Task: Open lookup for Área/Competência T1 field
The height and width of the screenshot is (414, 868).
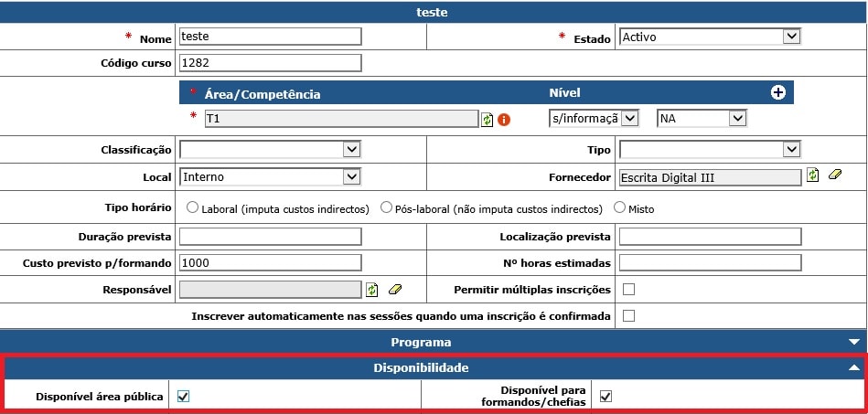Action: pyautogui.click(x=487, y=120)
